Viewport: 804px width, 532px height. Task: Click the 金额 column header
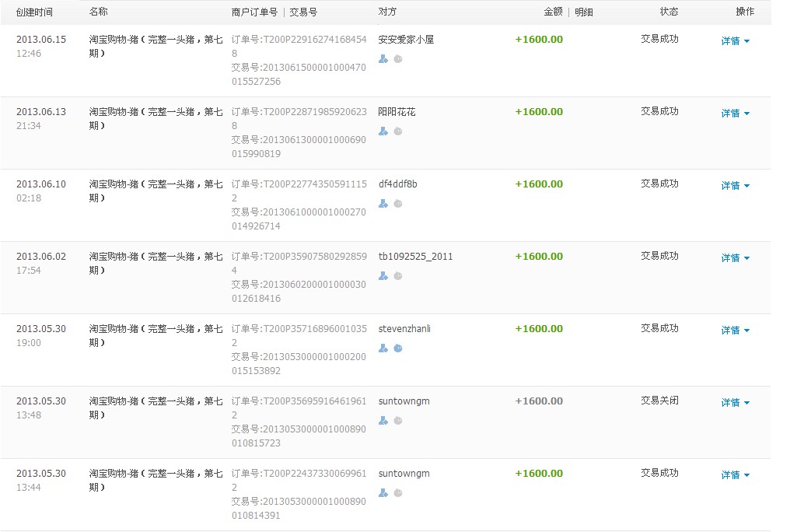tap(552, 12)
